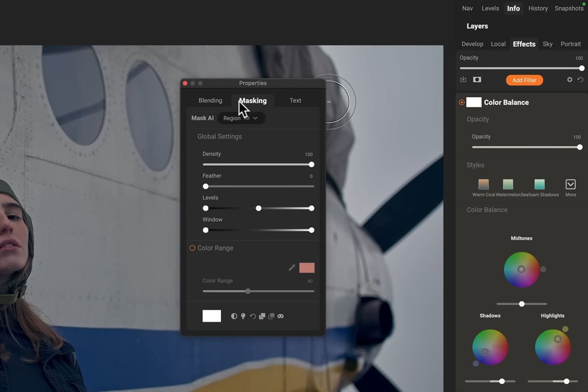
Task: Click the reset Effects undo arrow
Action: [x=580, y=79]
